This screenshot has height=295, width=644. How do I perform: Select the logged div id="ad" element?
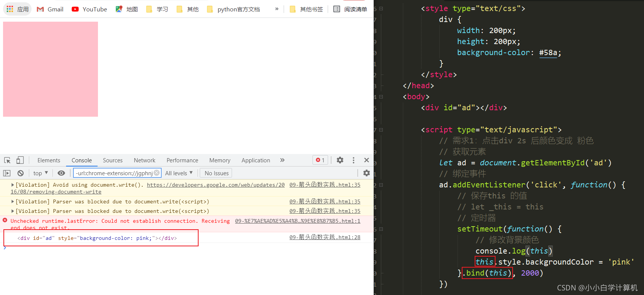coord(97,238)
